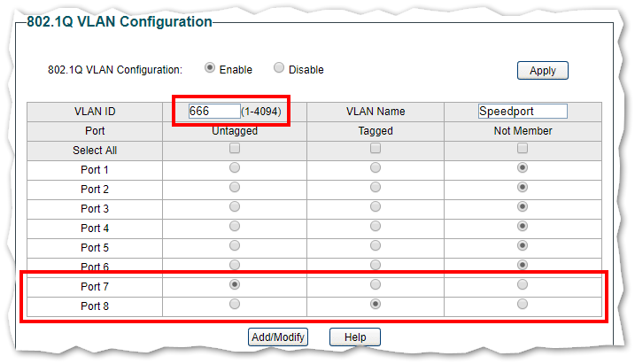The image size is (635, 364).
Task: Check Select All Tagged checkbox
Action: coord(376,149)
